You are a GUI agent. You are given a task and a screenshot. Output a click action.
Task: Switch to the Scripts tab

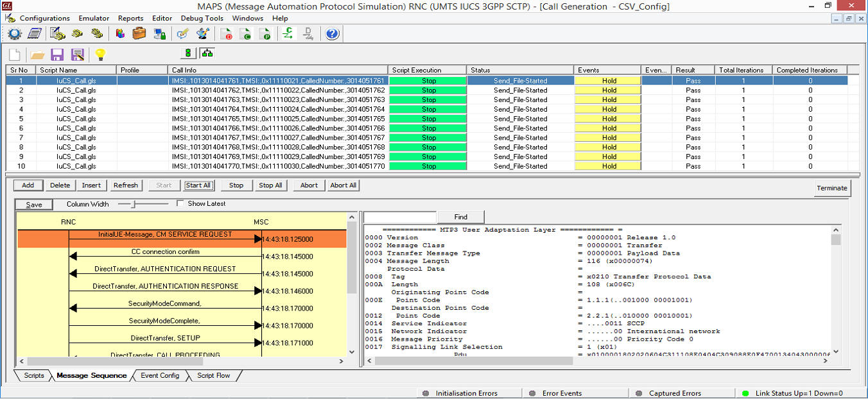coord(34,376)
